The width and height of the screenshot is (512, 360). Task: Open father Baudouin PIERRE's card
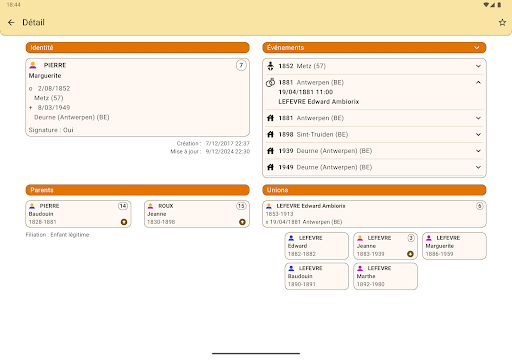tap(78, 214)
